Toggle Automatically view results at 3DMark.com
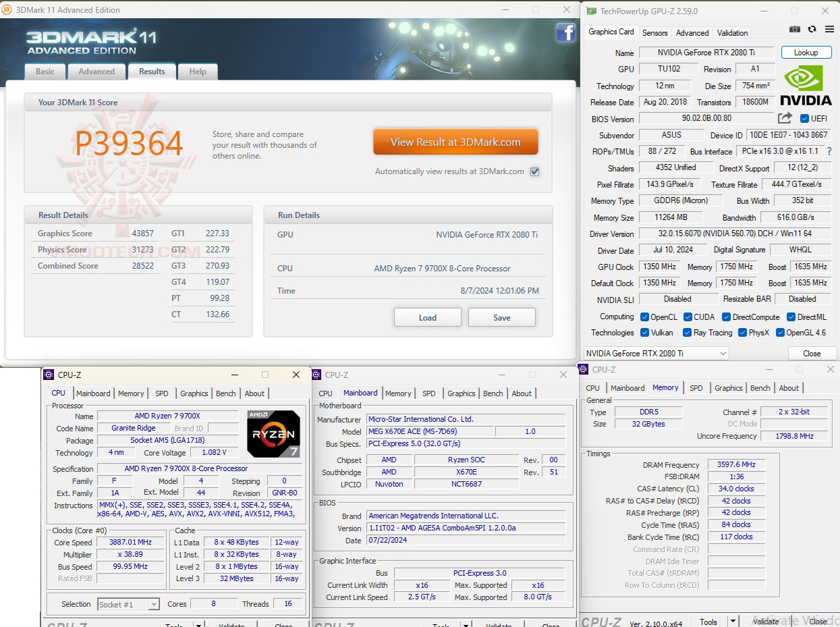Image resolution: width=840 pixels, height=627 pixels. 534,171
